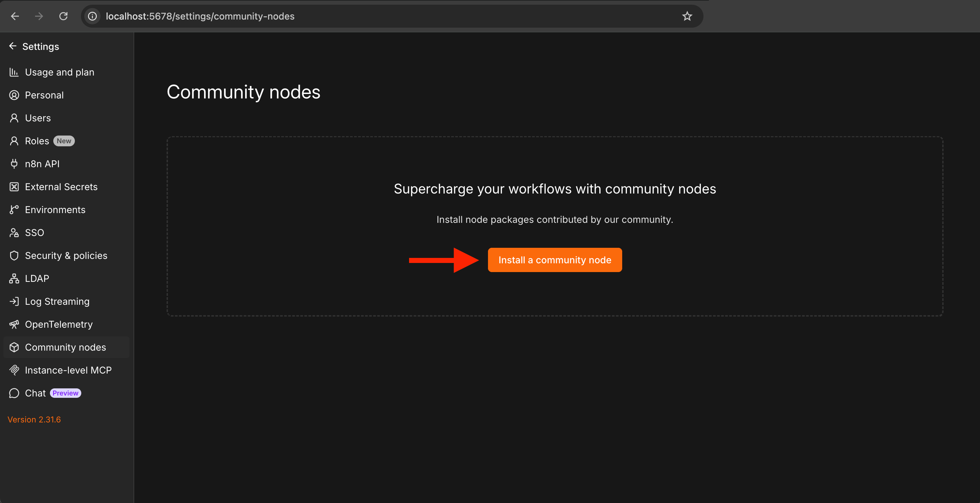This screenshot has width=980, height=503.
Task: Open Personal settings page
Action: pyautogui.click(x=66, y=95)
